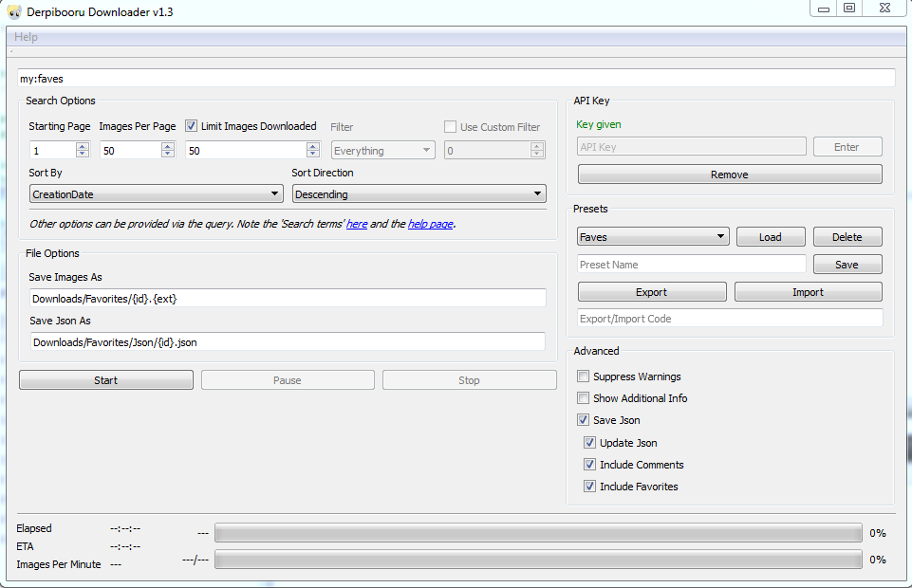
Task: Click the my:faves search query field
Action: 456,79
